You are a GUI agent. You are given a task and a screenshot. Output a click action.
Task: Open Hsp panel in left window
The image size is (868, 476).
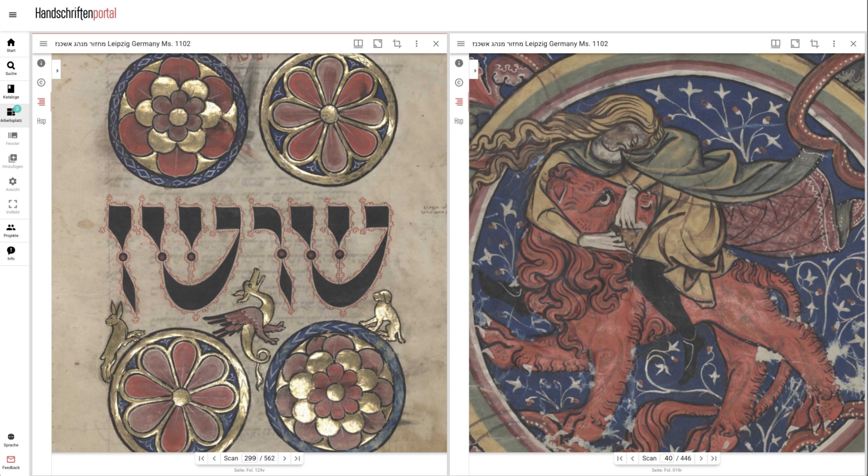tap(41, 121)
